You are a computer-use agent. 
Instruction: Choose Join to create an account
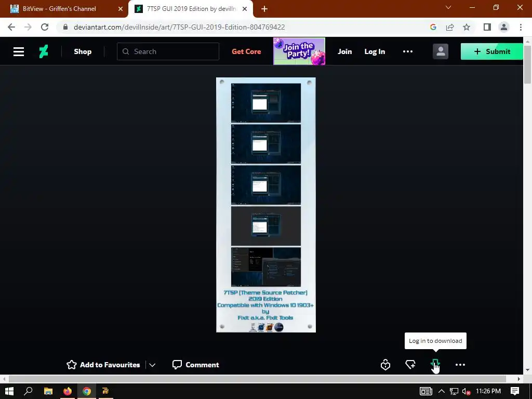345,51
